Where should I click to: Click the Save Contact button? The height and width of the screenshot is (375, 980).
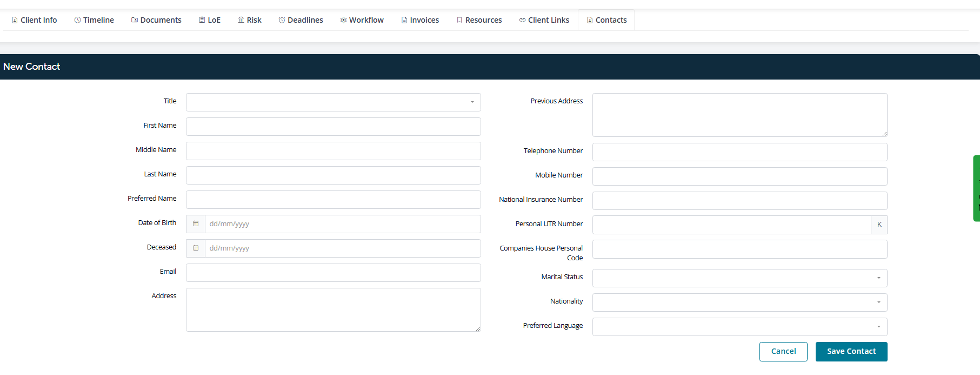[851, 352]
